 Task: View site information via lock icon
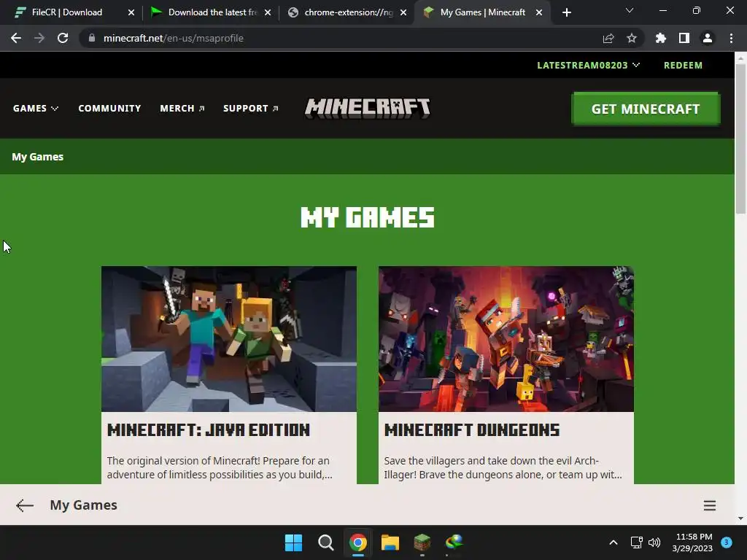click(x=92, y=38)
